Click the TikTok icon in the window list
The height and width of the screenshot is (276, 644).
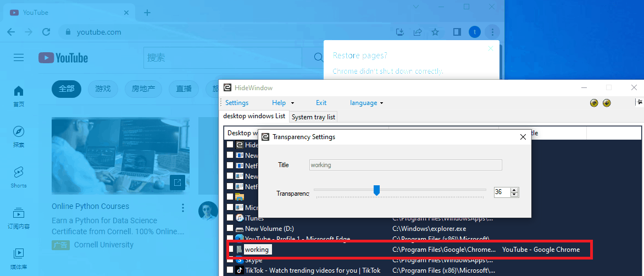point(240,271)
